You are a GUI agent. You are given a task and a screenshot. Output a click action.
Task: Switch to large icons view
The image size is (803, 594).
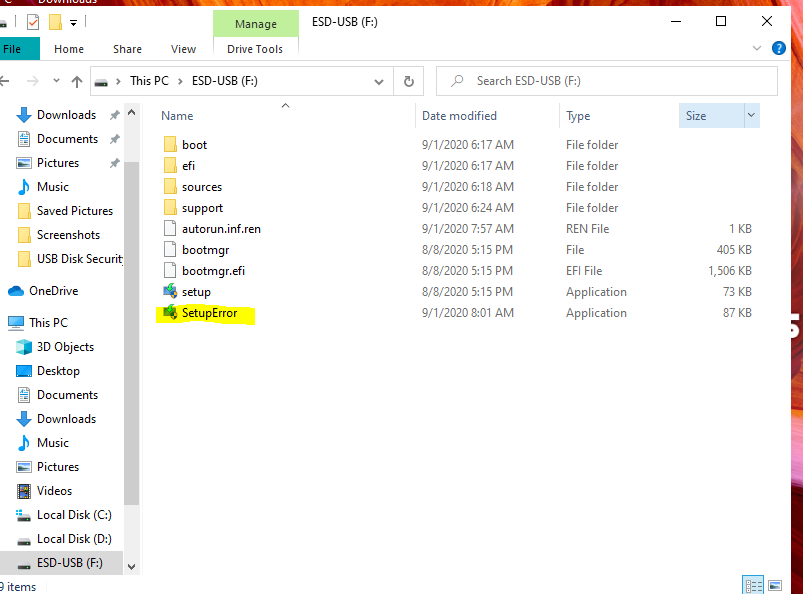tap(776, 585)
